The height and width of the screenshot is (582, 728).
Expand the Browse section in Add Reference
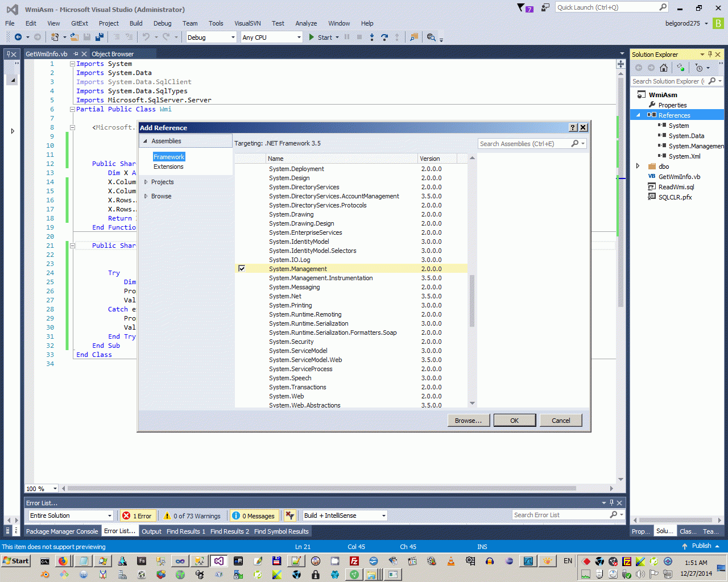[x=146, y=196]
